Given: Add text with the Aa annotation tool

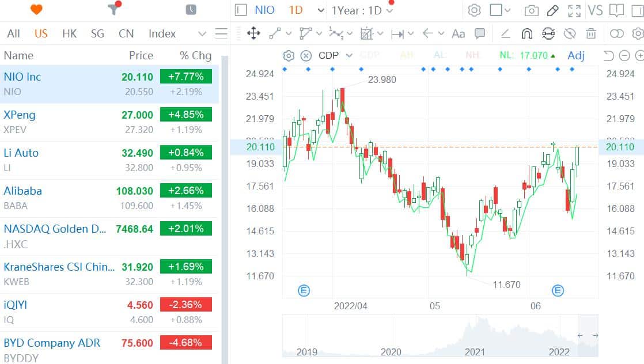Looking at the screenshot, I should [458, 34].
